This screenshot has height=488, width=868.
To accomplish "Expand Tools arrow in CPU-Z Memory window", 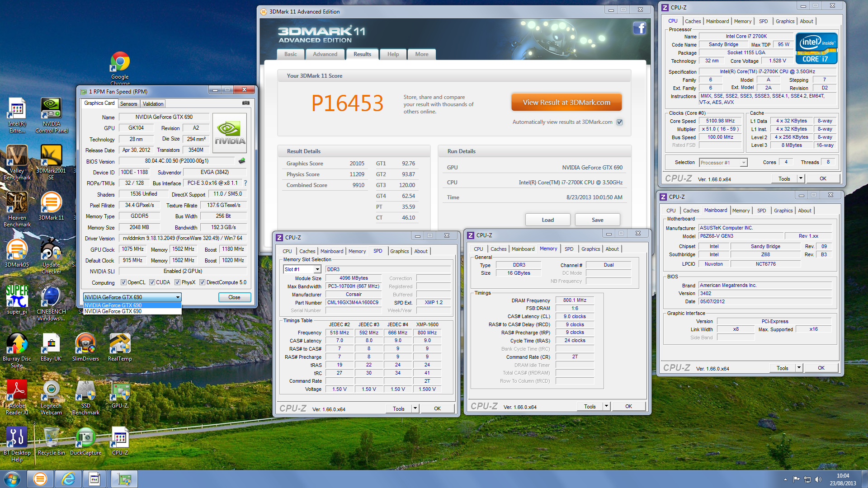I will (606, 406).
